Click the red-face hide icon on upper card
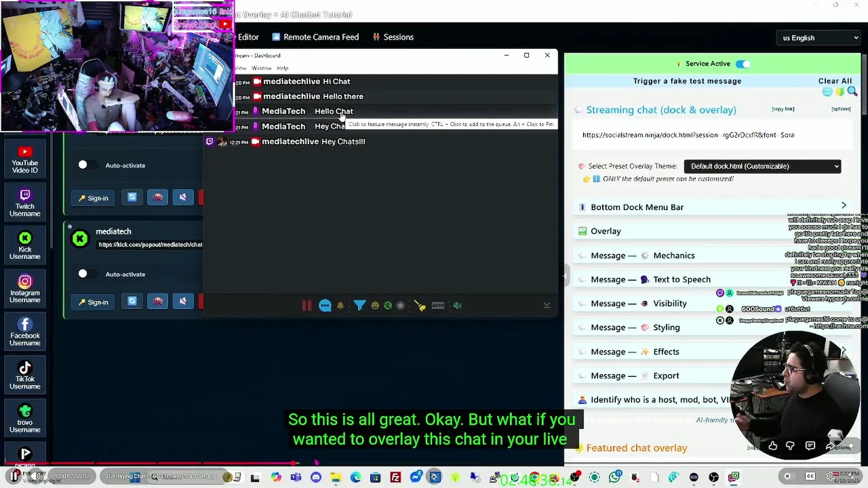 click(x=157, y=197)
